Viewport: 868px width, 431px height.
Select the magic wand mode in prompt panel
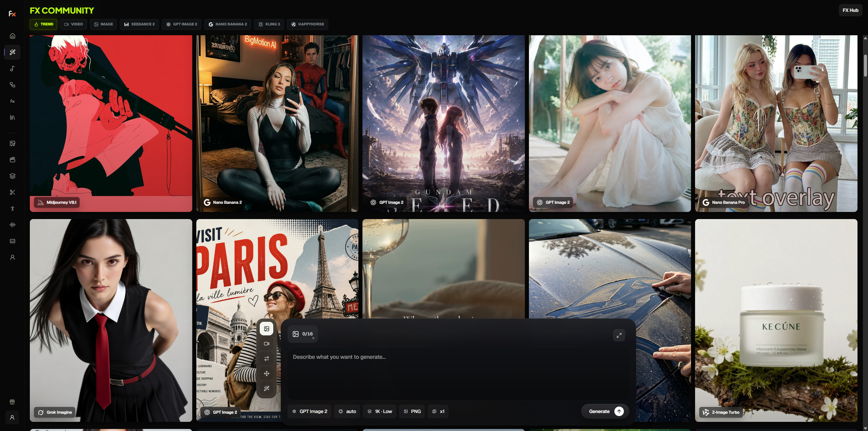tap(267, 388)
